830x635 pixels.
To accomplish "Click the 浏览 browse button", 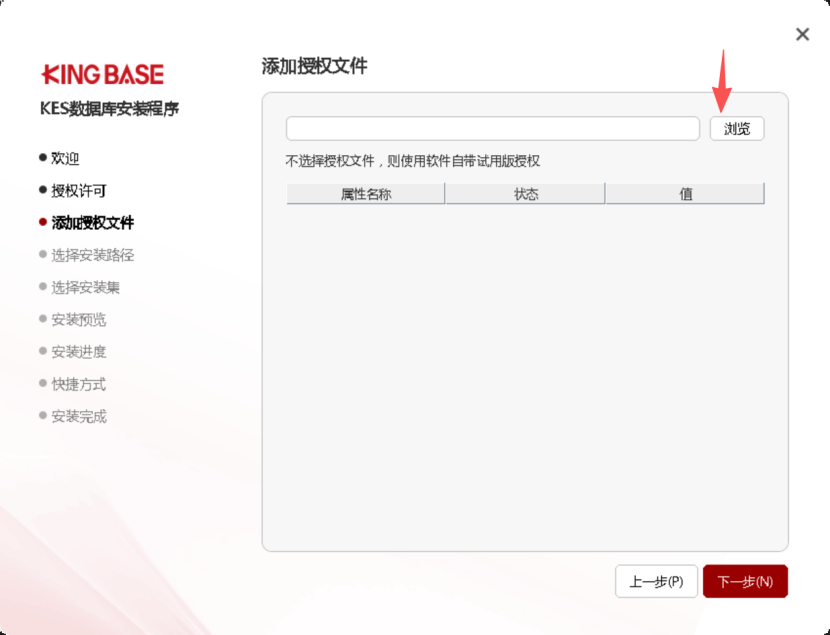I will tap(737, 129).
